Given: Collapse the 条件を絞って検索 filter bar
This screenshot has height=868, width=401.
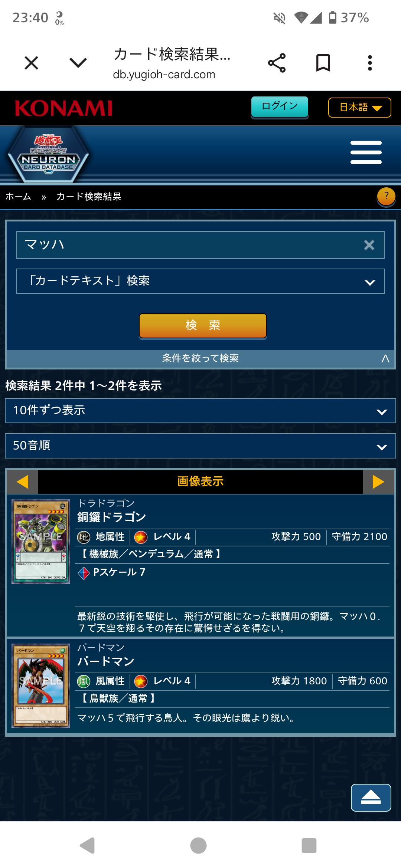Looking at the screenshot, I should pyautogui.click(x=200, y=358).
